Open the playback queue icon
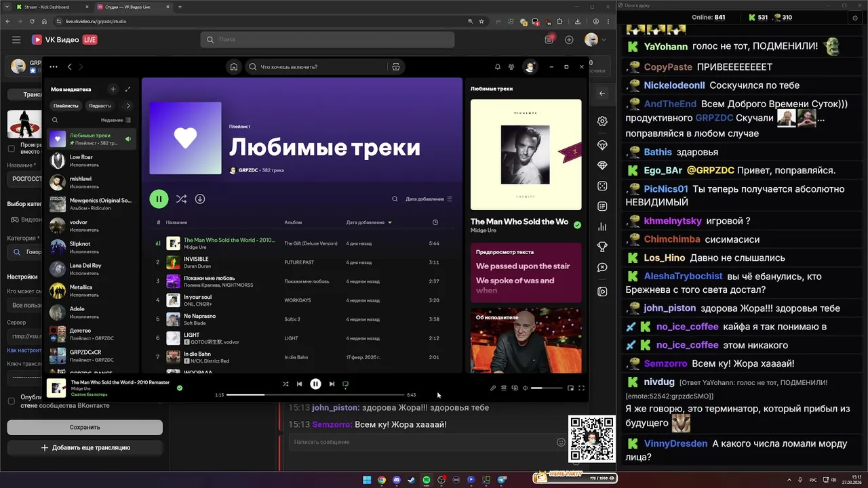The width and height of the screenshot is (868, 488). (504, 388)
